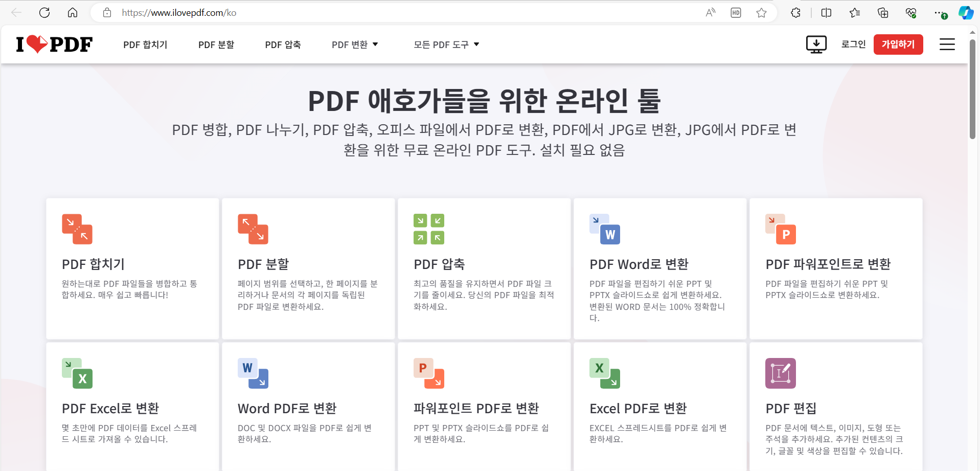Open the Copilot sidebar icon
The height and width of the screenshot is (471, 980).
(966, 13)
